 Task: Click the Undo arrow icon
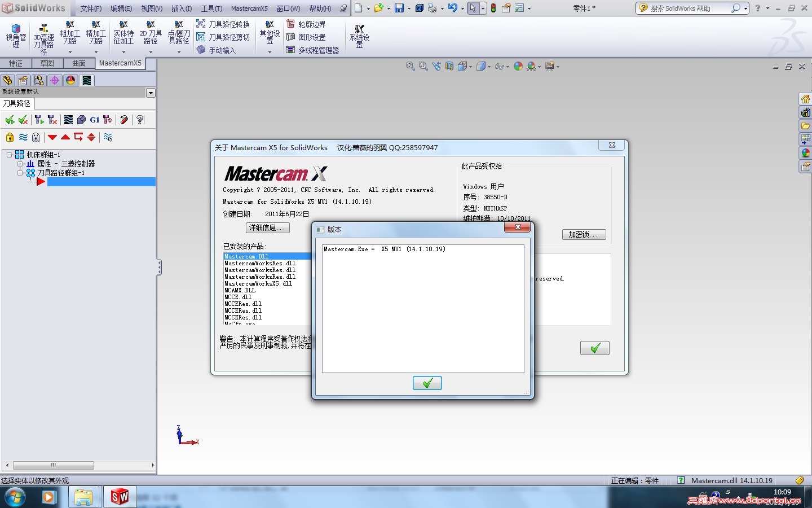[x=452, y=8]
